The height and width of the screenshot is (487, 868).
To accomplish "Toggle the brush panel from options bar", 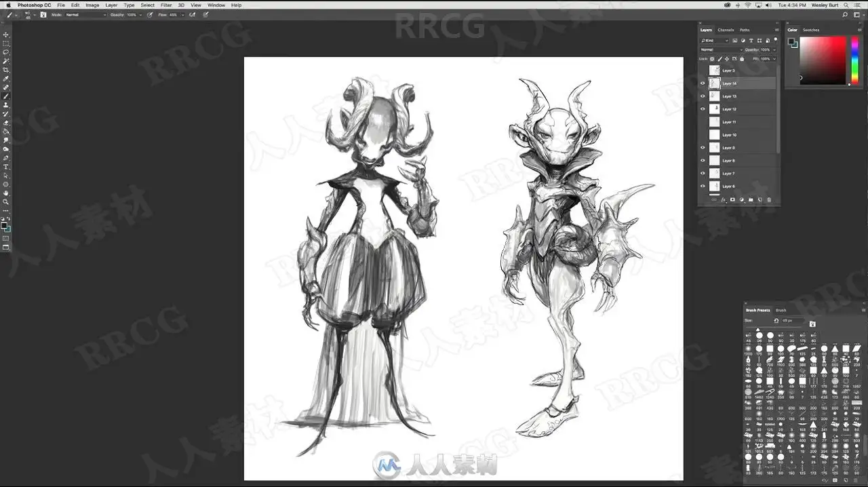I will (x=43, y=14).
